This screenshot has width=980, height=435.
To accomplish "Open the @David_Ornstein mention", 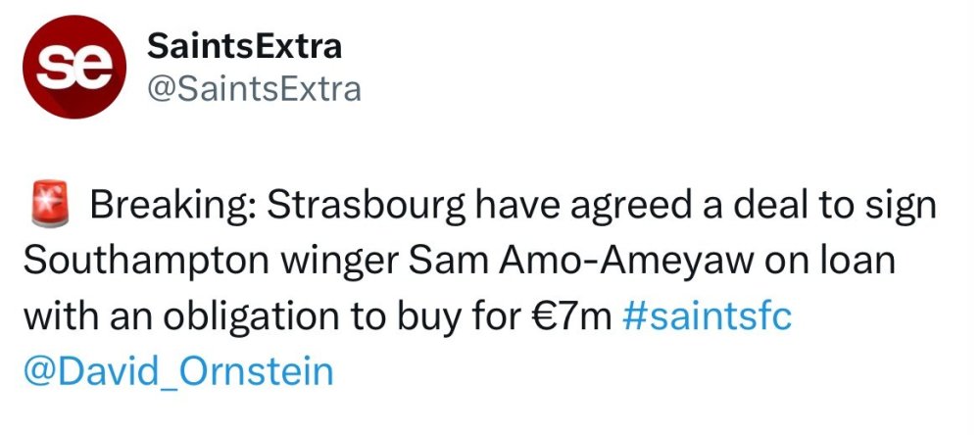I will (x=177, y=371).
